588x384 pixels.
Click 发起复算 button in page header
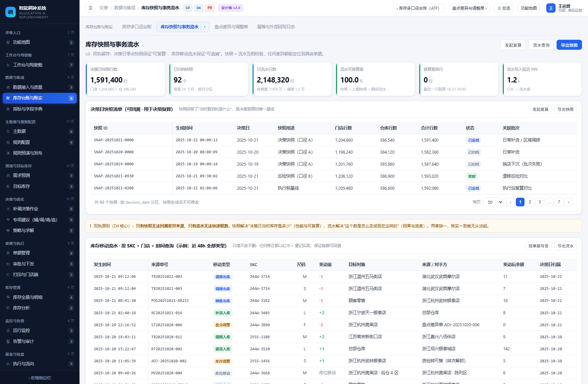(513, 45)
